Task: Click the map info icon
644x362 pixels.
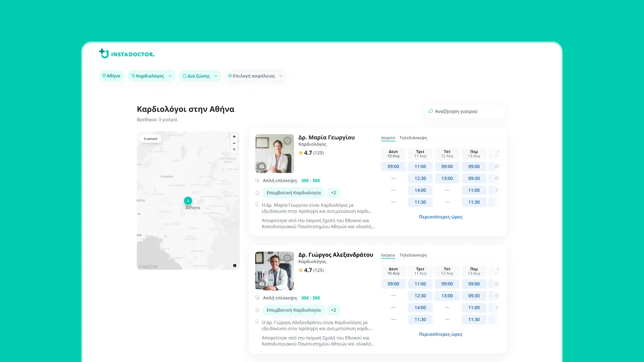Action: point(235,265)
